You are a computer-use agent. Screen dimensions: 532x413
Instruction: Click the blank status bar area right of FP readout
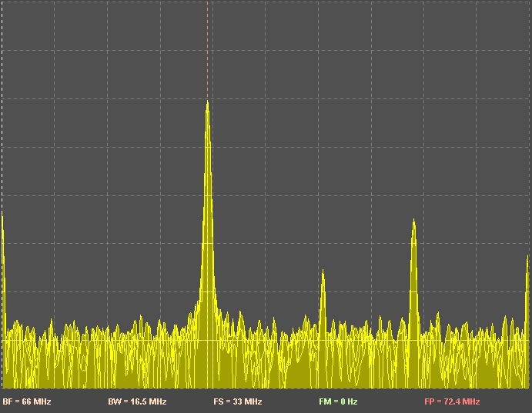[508, 401]
